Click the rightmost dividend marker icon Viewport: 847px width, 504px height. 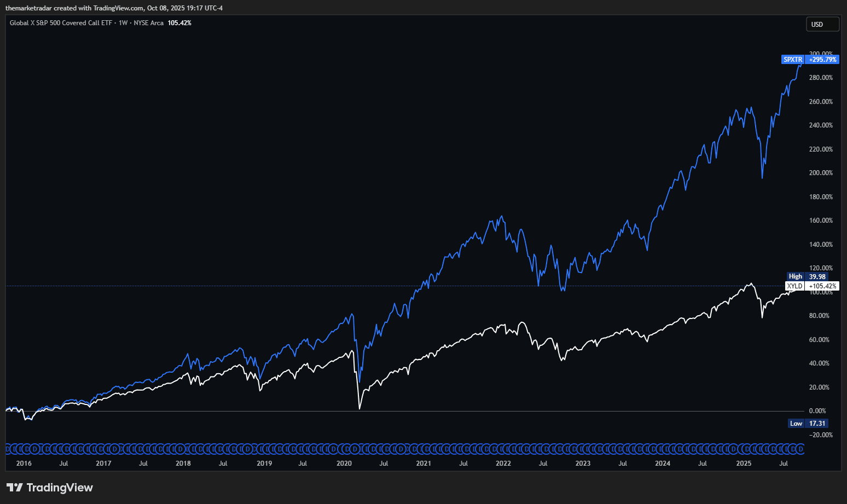click(800, 449)
